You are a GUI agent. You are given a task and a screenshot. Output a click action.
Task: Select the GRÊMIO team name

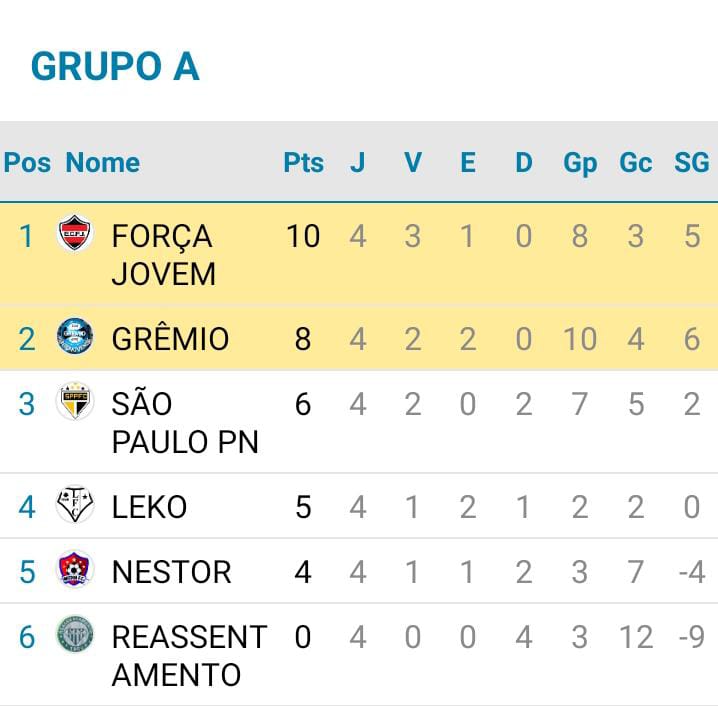pyautogui.click(x=170, y=338)
